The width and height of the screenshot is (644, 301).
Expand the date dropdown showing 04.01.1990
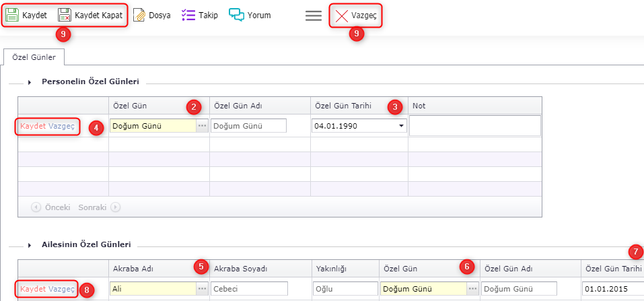pyautogui.click(x=401, y=126)
